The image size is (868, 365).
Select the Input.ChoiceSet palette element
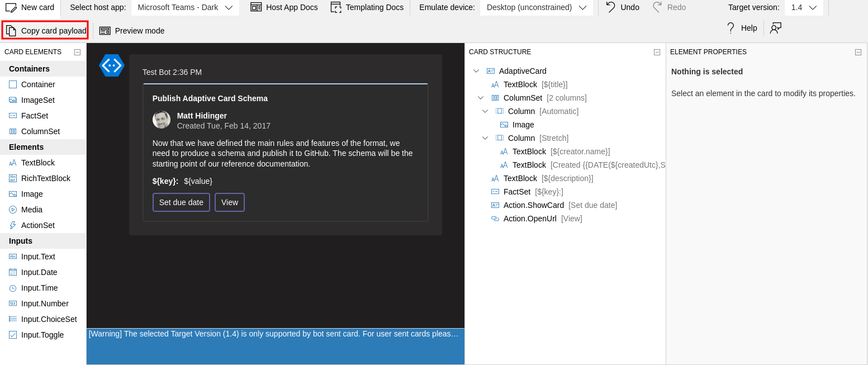43,319
